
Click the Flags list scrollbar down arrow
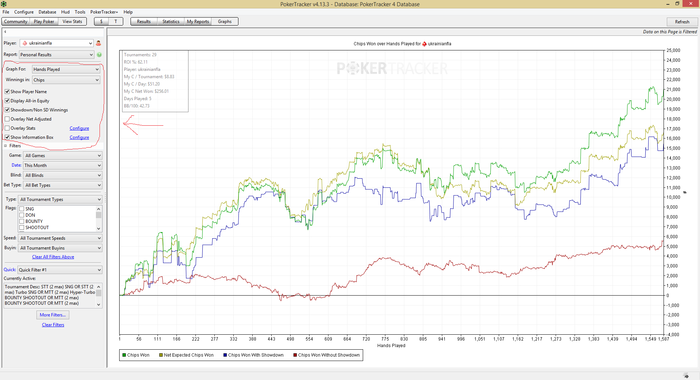point(99,228)
